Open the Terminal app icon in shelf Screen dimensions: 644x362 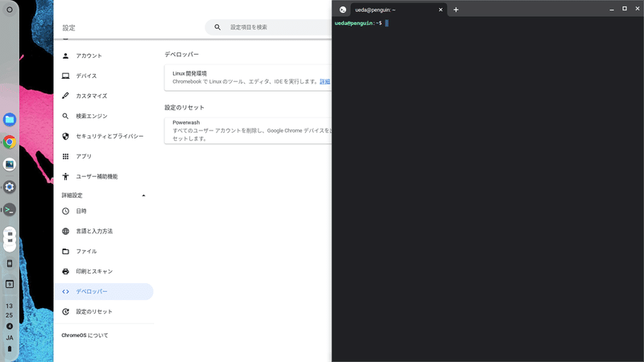[x=10, y=210]
